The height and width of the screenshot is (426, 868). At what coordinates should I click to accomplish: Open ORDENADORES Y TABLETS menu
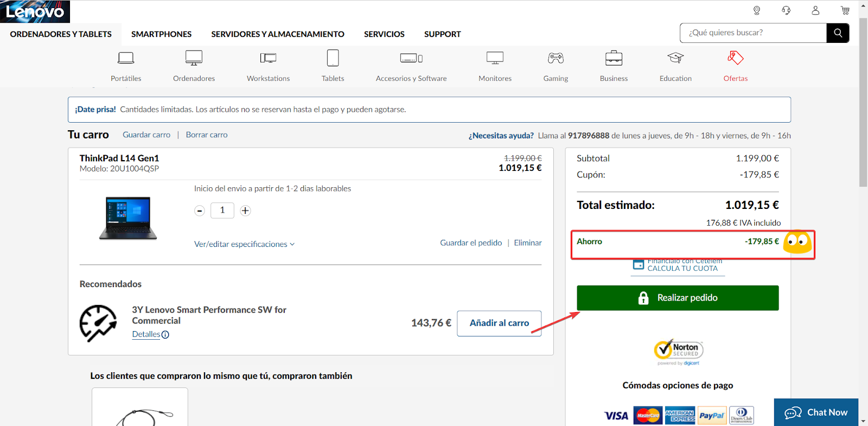[x=61, y=34]
